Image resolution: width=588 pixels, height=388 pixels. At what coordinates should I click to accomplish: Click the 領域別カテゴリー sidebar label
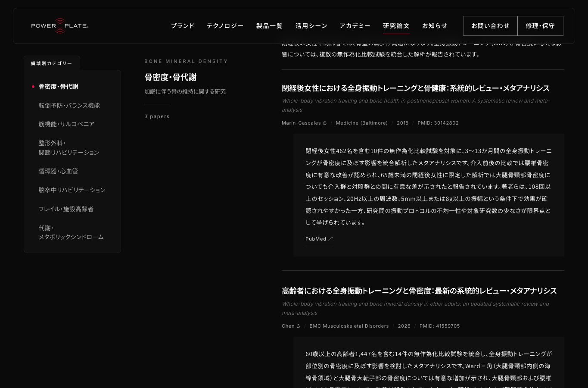[x=52, y=63]
